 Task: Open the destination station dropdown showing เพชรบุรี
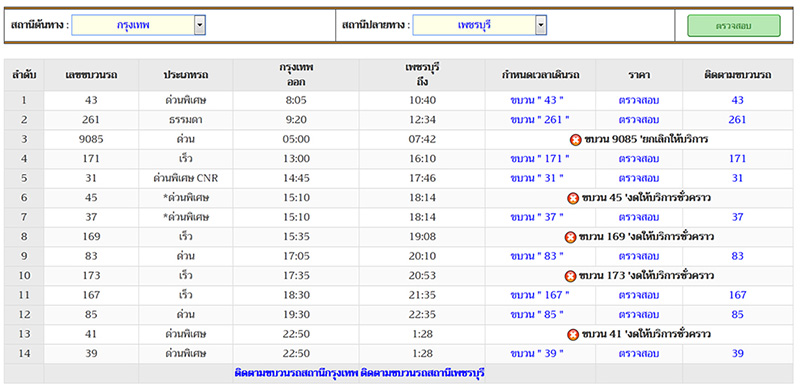[x=480, y=25]
